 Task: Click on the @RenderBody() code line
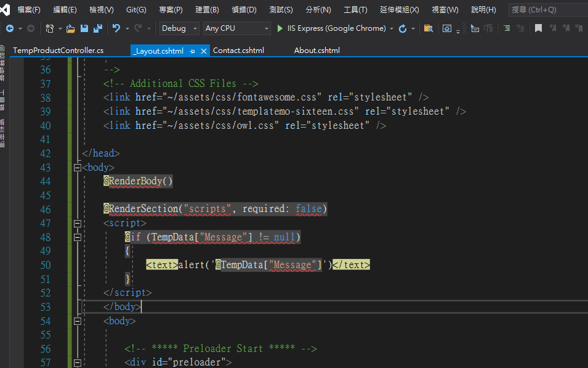138,181
